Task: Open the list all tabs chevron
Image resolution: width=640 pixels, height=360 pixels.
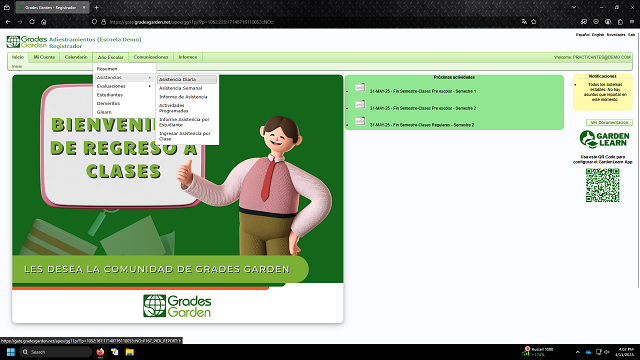Action: click(574, 7)
